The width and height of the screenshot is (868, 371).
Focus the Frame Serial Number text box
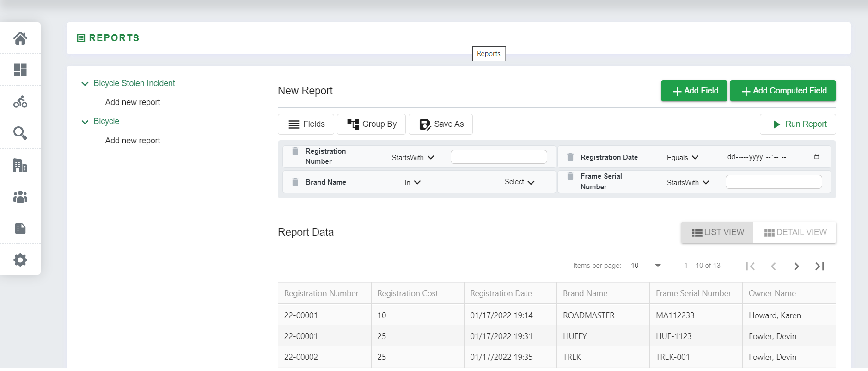coord(774,182)
